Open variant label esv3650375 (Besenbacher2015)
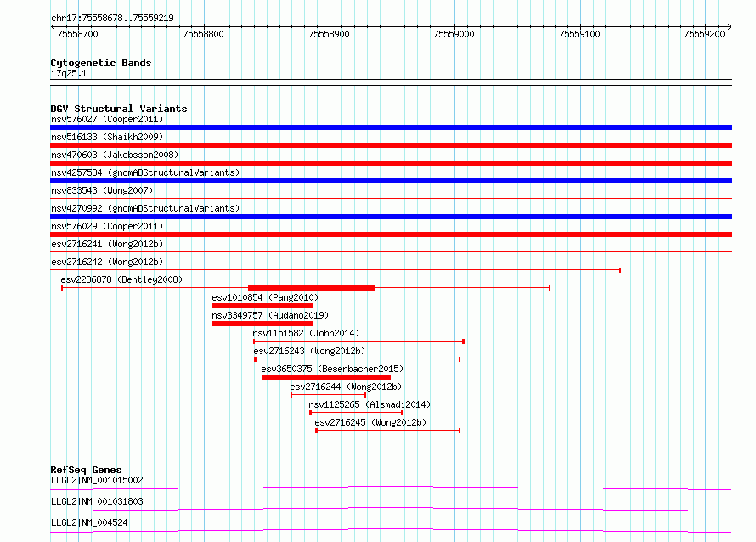This screenshot has height=542, width=756. (332, 369)
